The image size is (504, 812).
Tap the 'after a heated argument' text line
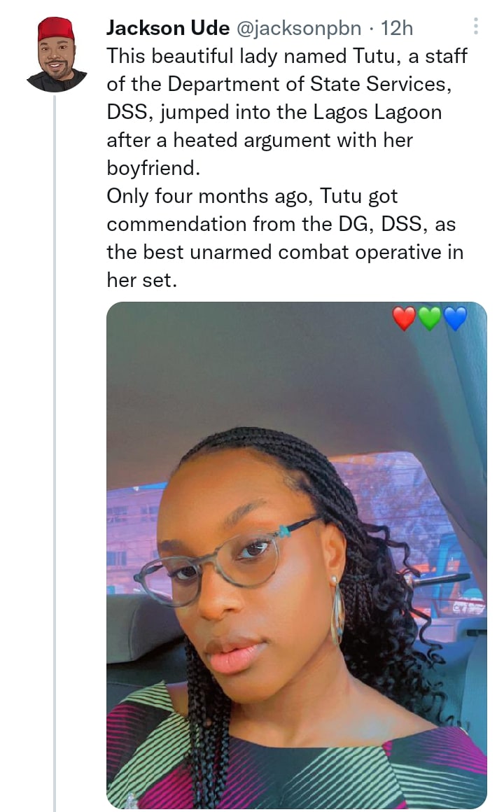(x=260, y=140)
